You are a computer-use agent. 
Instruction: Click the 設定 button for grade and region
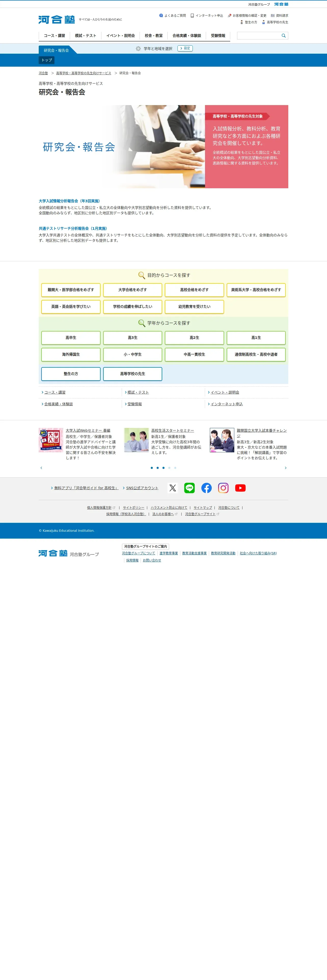click(x=185, y=48)
